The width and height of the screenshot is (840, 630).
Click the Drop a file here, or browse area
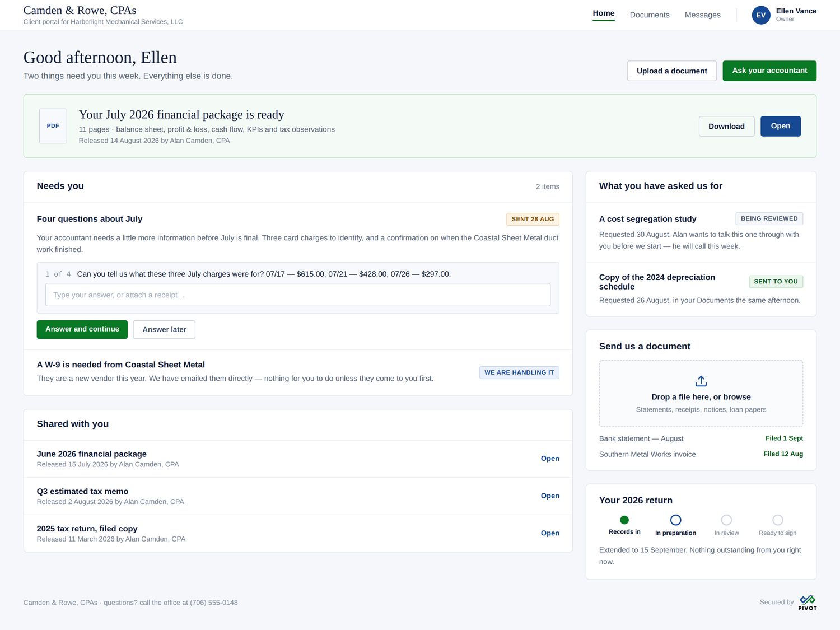(x=701, y=394)
